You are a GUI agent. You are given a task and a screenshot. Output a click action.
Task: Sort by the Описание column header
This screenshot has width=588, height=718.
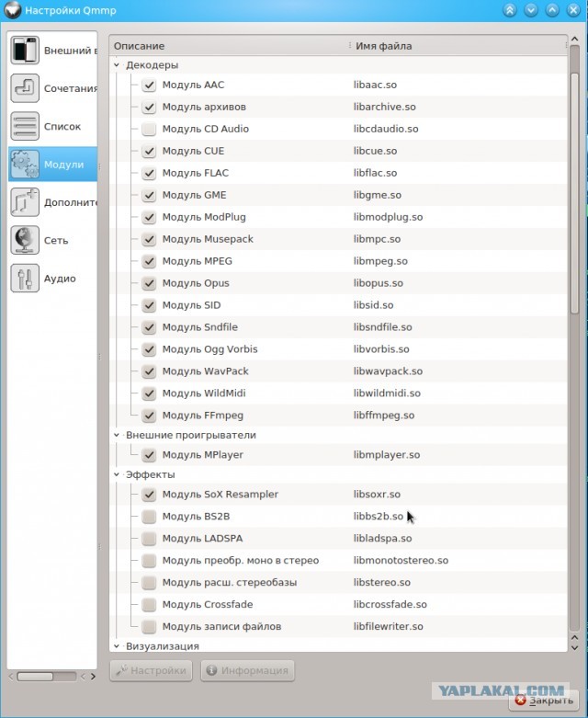pyautogui.click(x=229, y=46)
